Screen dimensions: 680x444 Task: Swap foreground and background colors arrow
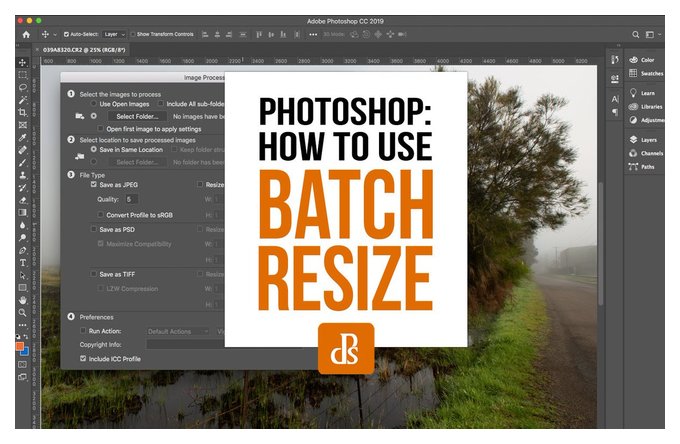(x=26, y=336)
